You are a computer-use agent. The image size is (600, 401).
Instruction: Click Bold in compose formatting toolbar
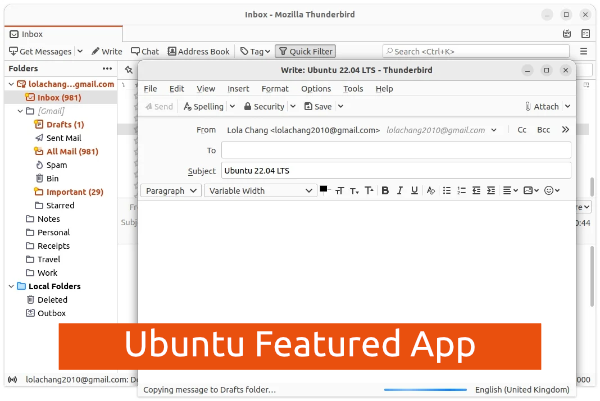coord(385,190)
